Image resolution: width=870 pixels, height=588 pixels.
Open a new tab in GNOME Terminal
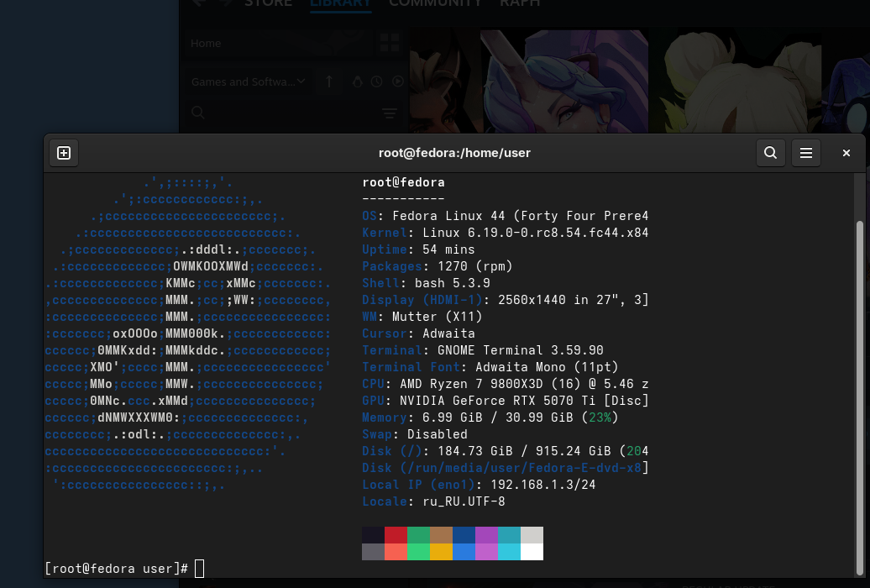click(x=64, y=153)
